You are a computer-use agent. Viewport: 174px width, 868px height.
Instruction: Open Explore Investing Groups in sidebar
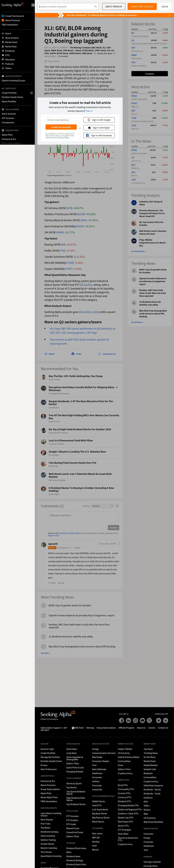pos(13,81)
